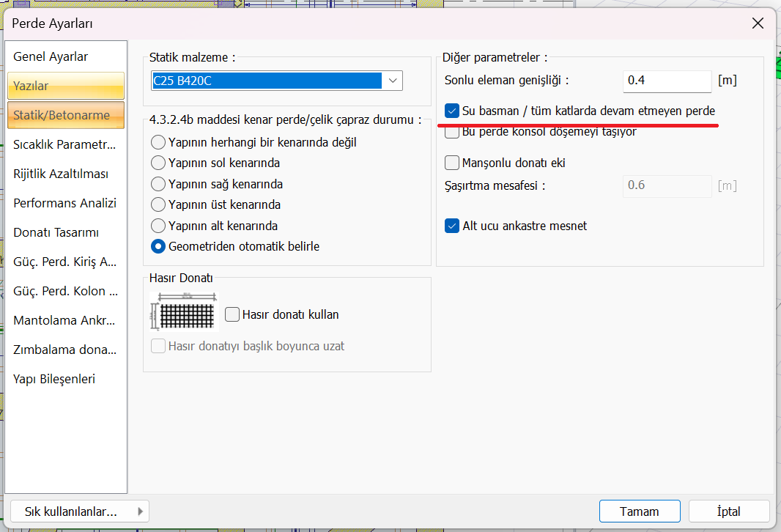
Task: Check the Manşonlu donatı eki option
Action: pos(452,163)
